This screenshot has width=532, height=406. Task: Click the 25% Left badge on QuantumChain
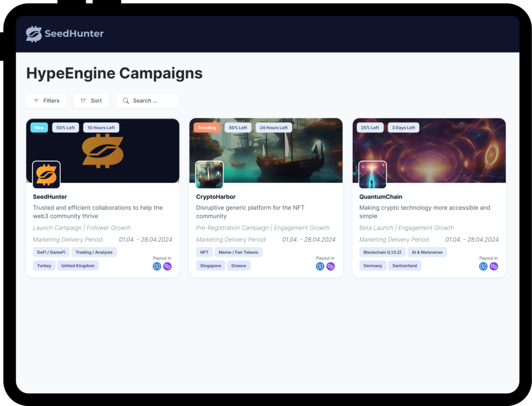[x=370, y=128]
